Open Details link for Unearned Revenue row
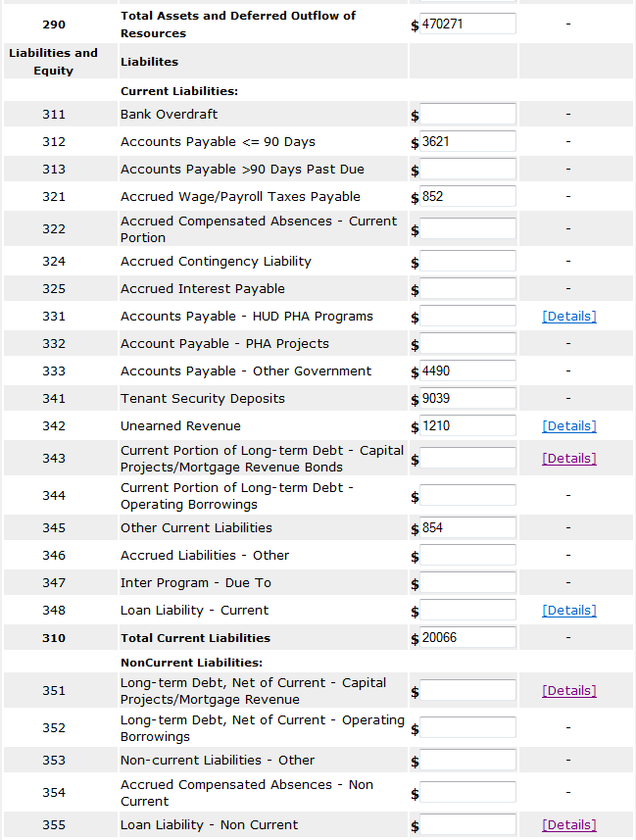 pyautogui.click(x=568, y=426)
